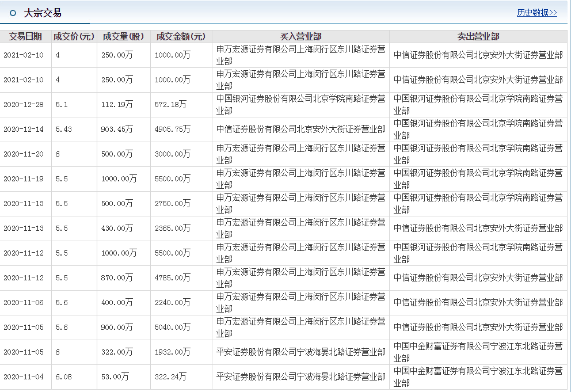Image resolution: width=571 pixels, height=392 pixels.
Task: Click the amount 2365.00万
Action: click(x=173, y=229)
